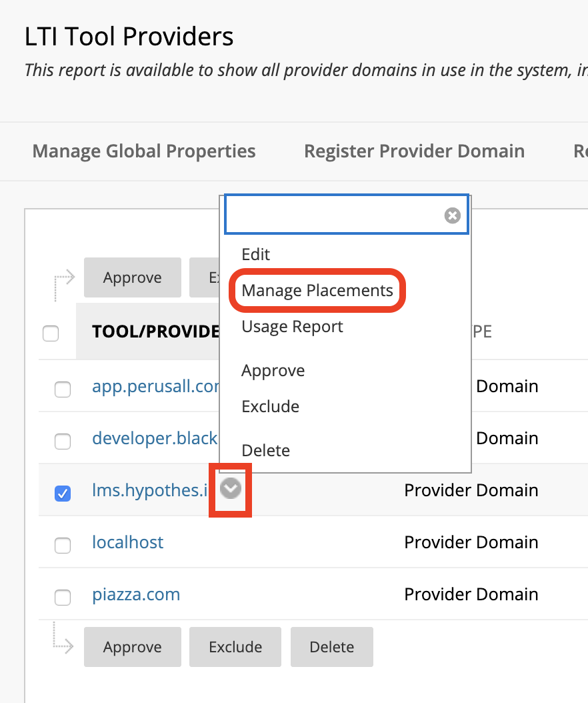The width and height of the screenshot is (588, 703).
Task: Pick Delete in the context menu
Action: [265, 450]
